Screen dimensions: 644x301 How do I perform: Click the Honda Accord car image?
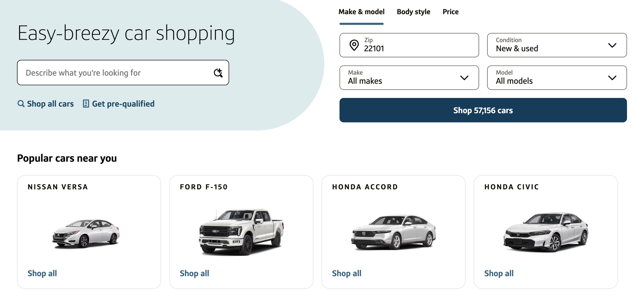click(x=393, y=232)
